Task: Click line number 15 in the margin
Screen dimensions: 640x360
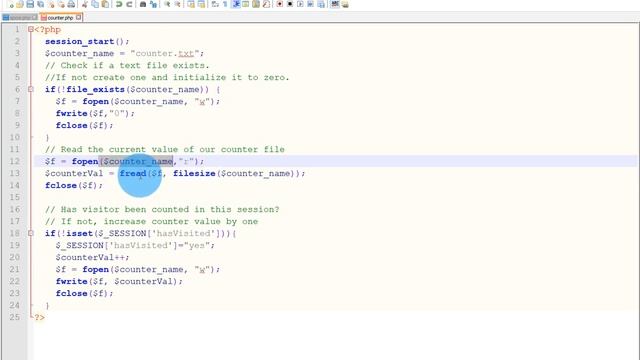Action: pyautogui.click(x=15, y=198)
